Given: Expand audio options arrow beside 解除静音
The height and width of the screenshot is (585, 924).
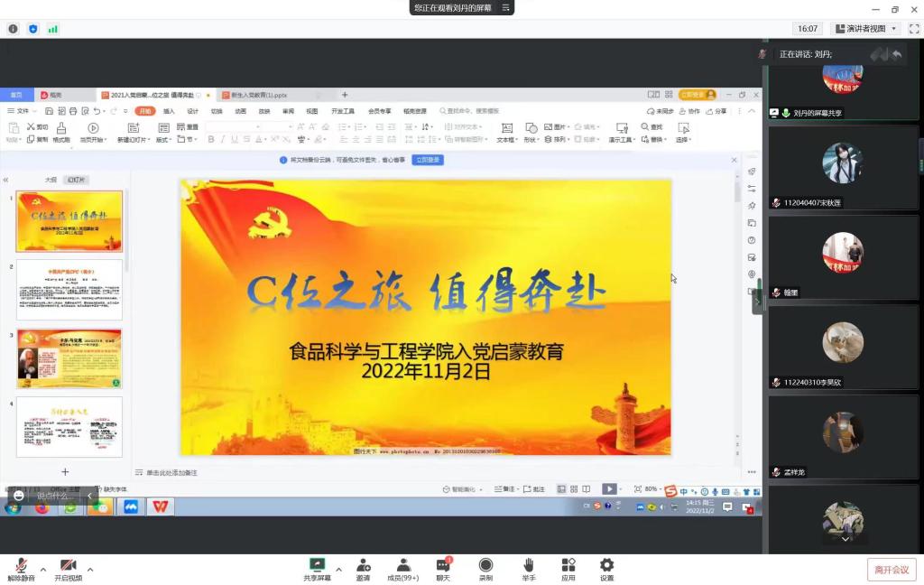Looking at the screenshot, I should point(43,570).
